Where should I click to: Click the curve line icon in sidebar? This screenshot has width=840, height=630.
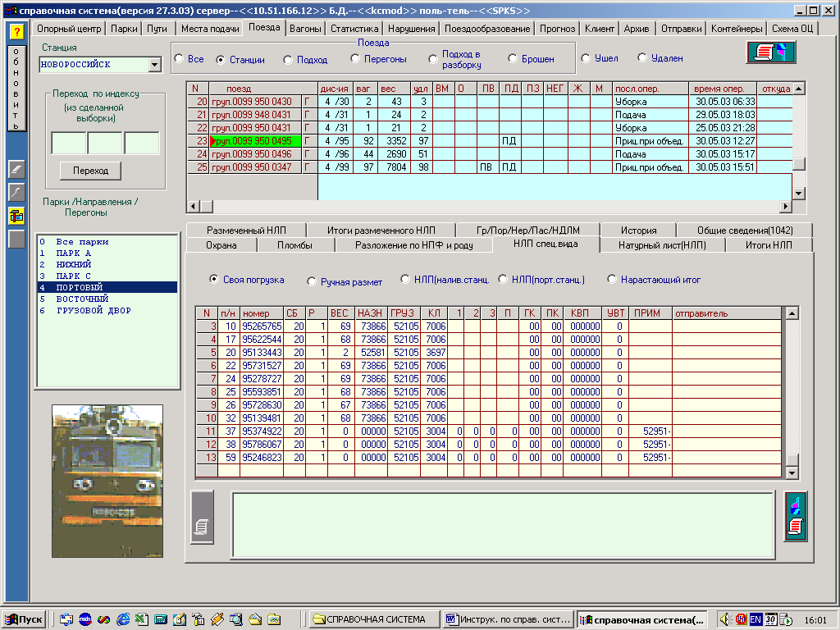[16, 192]
